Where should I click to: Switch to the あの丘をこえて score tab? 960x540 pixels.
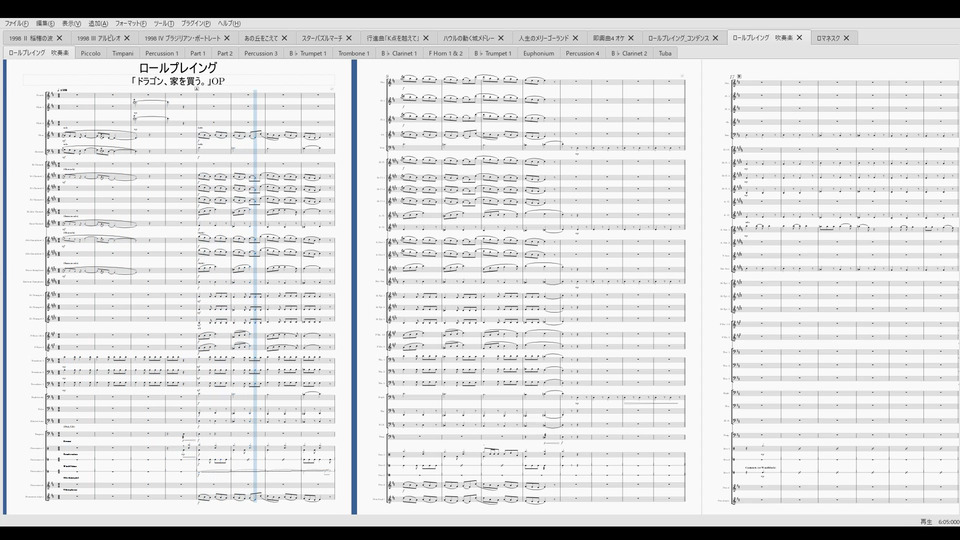(261, 38)
